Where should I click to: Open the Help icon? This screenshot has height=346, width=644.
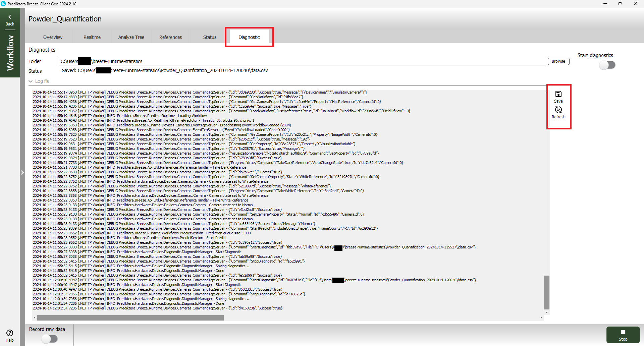pyautogui.click(x=10, y=333)
